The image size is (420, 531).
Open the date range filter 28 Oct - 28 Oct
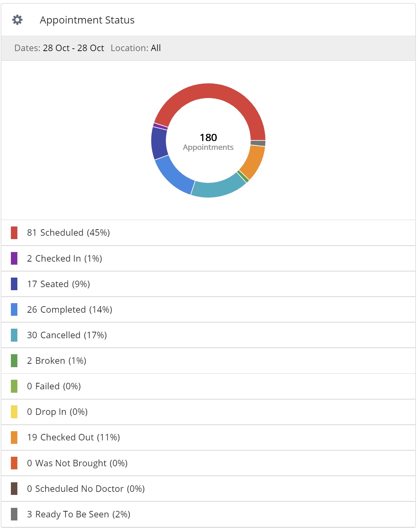[73, 48]
